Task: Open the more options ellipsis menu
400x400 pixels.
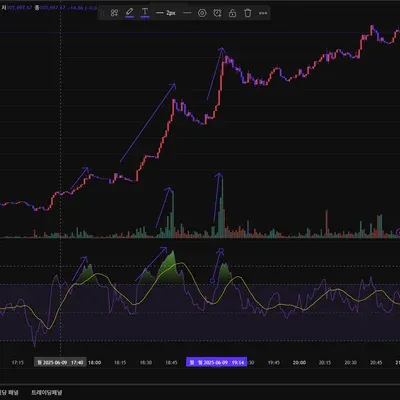Action: point(263,13)
